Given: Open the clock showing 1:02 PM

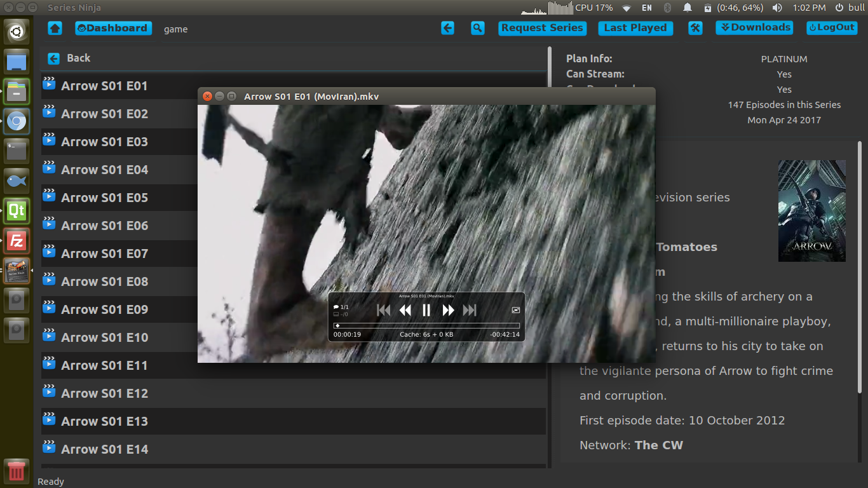Looking at the screenshot, I should [810, 8].
